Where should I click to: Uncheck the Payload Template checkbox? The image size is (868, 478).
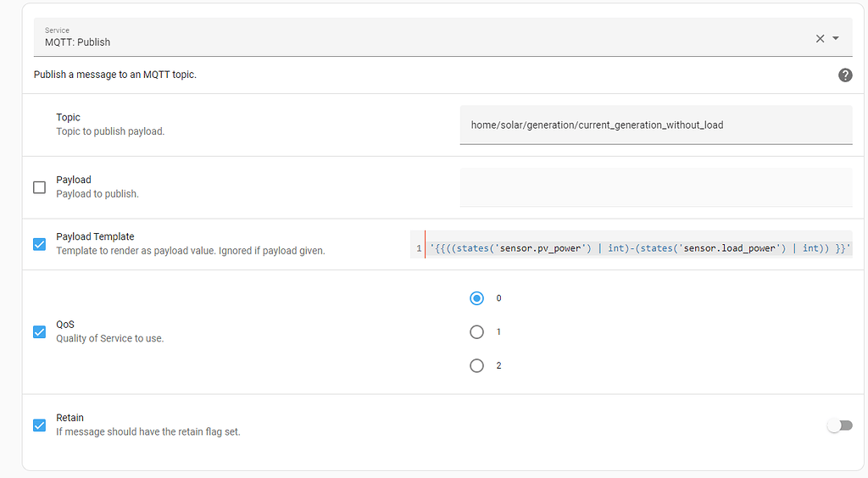coord(39,244)
